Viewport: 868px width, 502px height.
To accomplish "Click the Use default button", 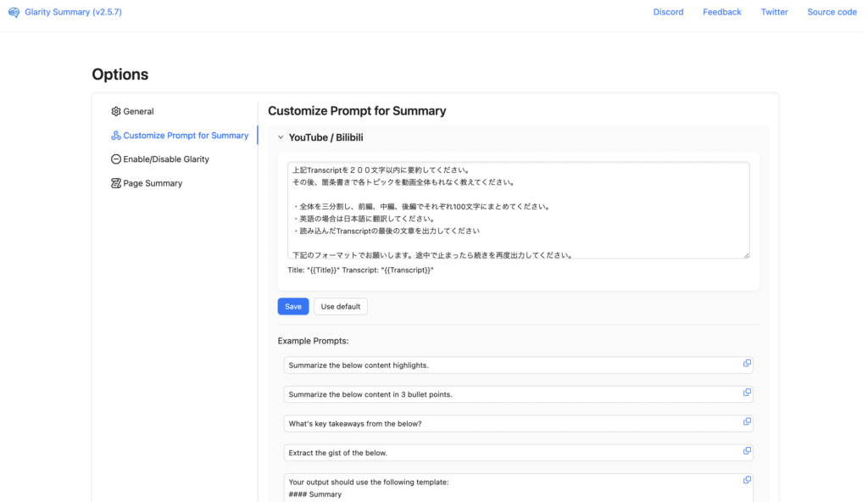I will [341, 306].
